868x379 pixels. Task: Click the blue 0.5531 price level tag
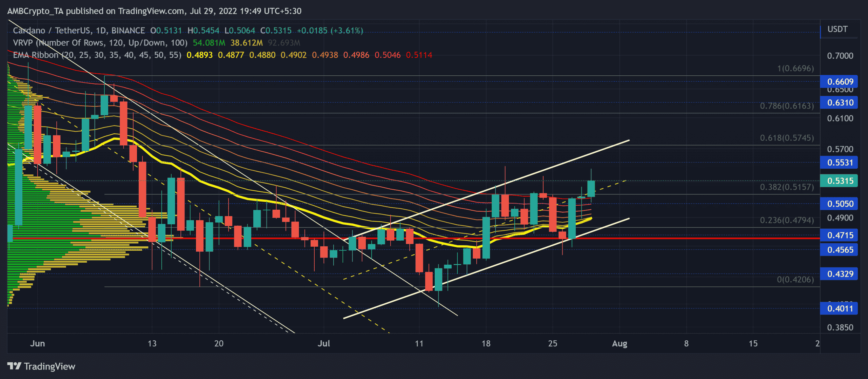coord(839,163)
